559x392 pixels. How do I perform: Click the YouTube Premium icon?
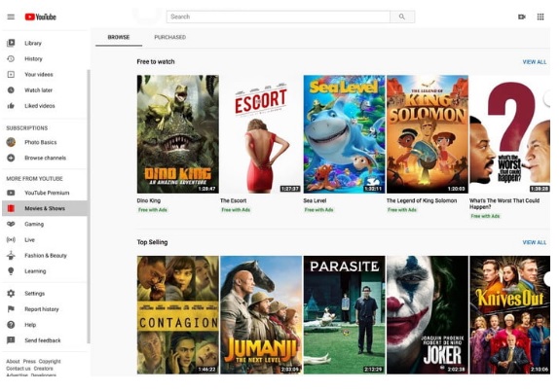[11, 193]
